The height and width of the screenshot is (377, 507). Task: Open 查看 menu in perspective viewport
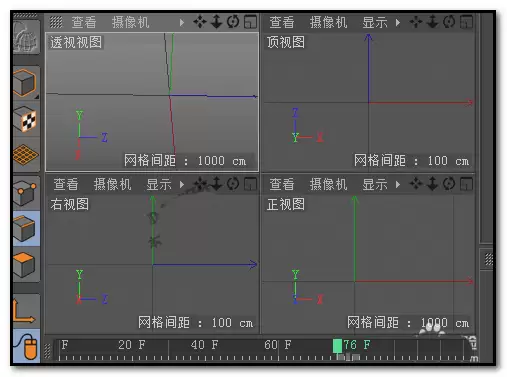[84, 22]
